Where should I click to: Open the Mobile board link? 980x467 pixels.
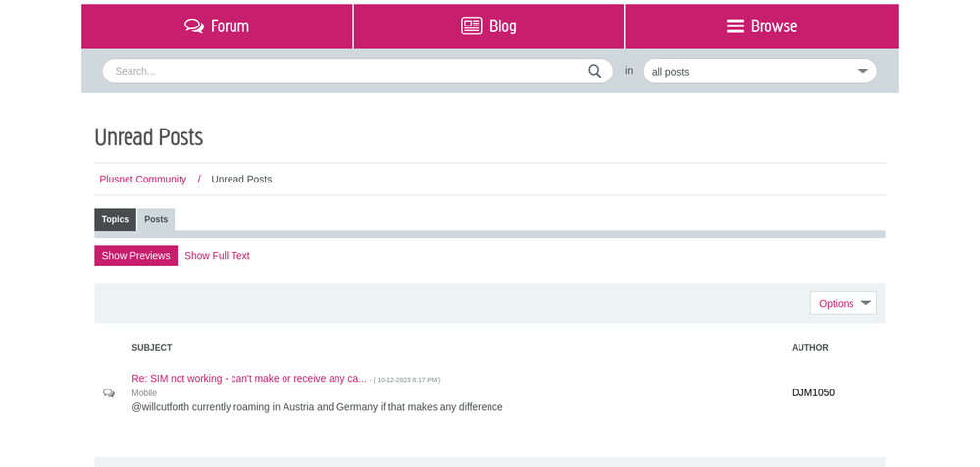coord(144,393)
